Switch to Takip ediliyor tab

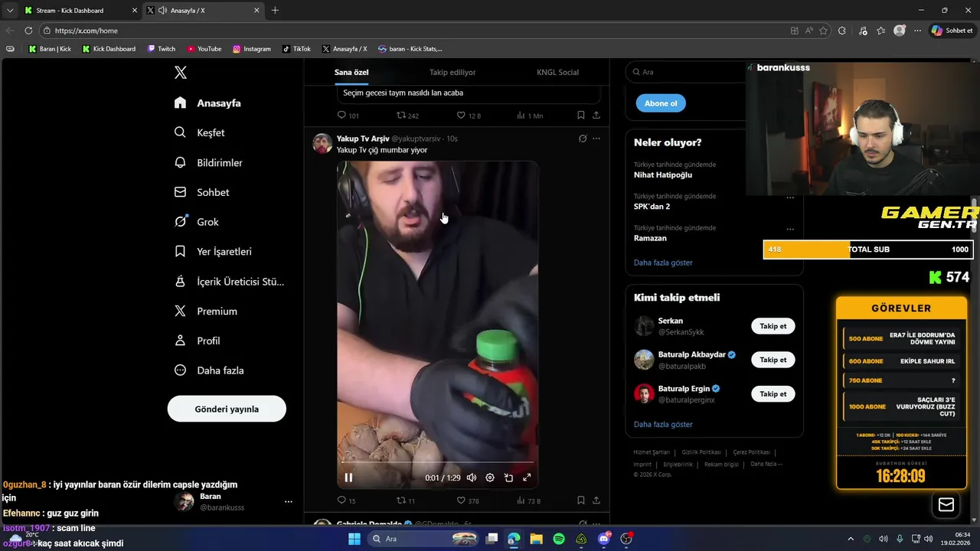(x=452, y=72)
